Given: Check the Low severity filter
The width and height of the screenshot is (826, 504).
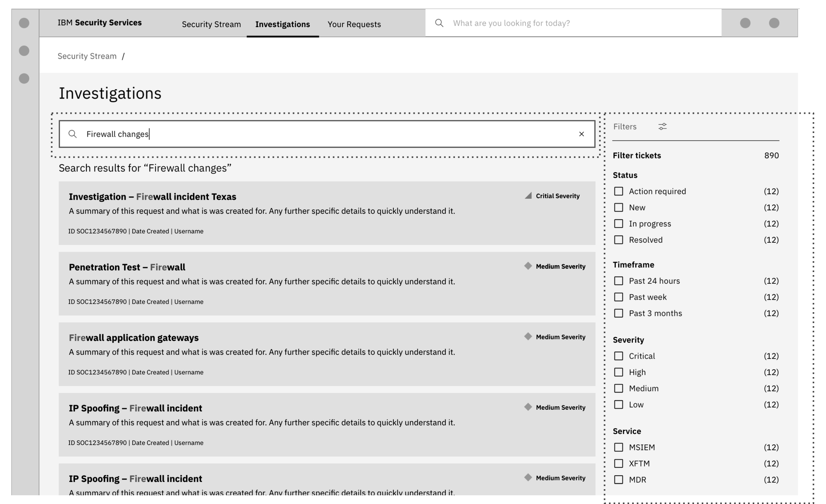Looking at the screenshot, I should click(x=618, y=405).
